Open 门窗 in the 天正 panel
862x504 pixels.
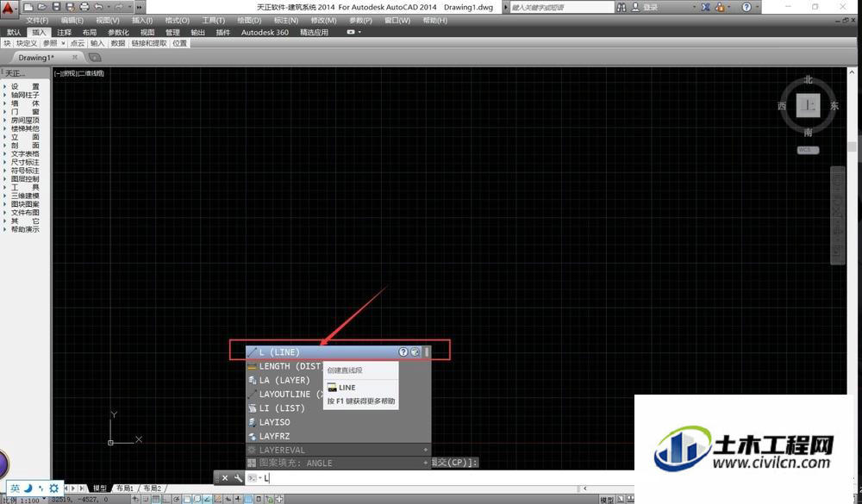click(25, 112)
